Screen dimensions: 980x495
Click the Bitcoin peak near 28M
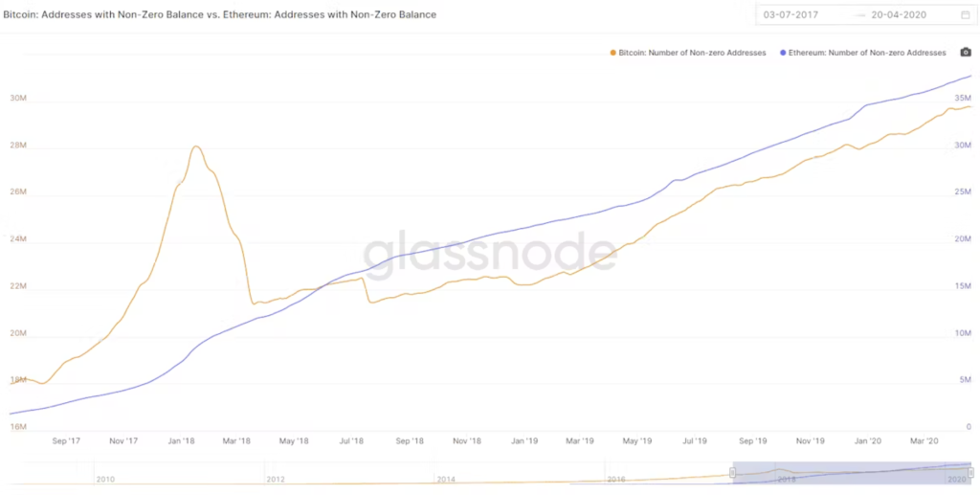coord(195,146)
